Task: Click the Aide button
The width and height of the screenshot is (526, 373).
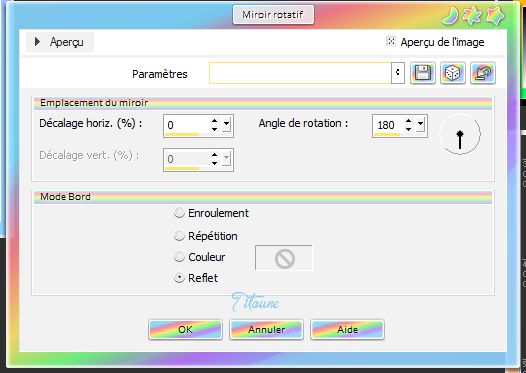Action: point(348,329)
